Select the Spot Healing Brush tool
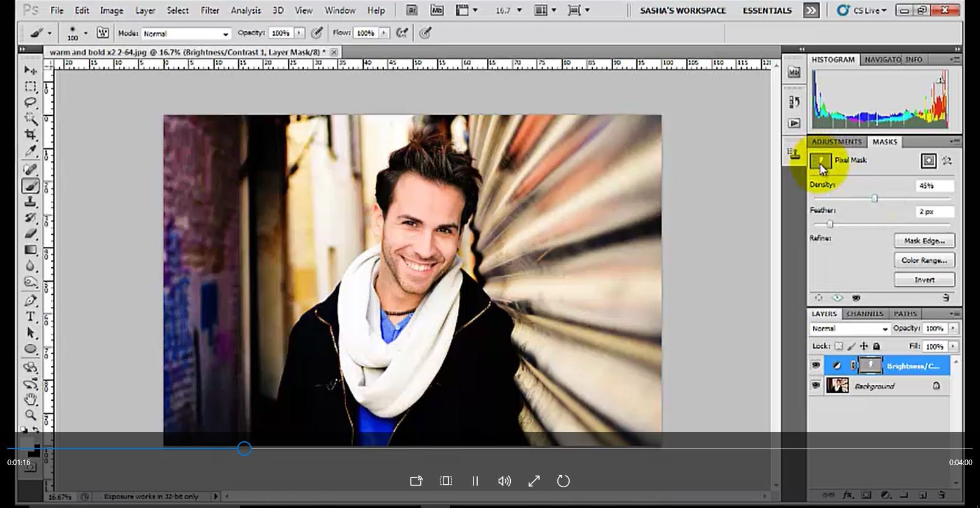 (x=30, y=169)
